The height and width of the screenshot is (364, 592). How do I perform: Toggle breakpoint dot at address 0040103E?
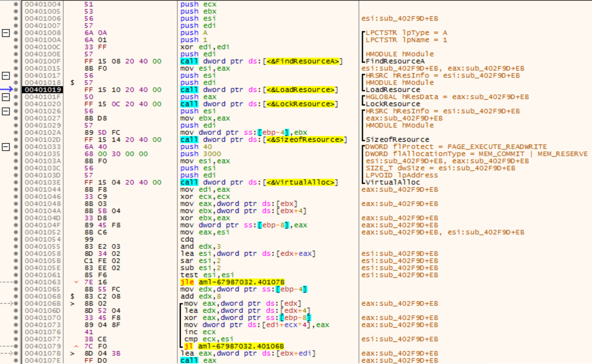point(16,182)
